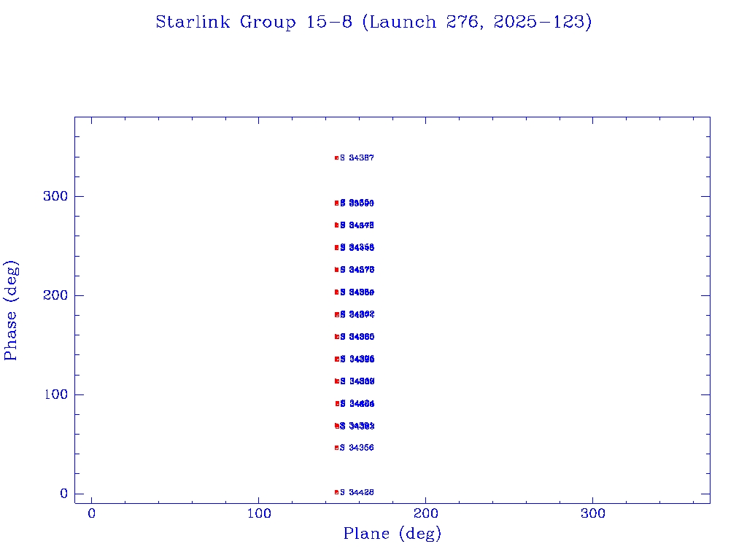Click the 300 tick label on x-axis

pyautogui.click(x=593, y=514)
